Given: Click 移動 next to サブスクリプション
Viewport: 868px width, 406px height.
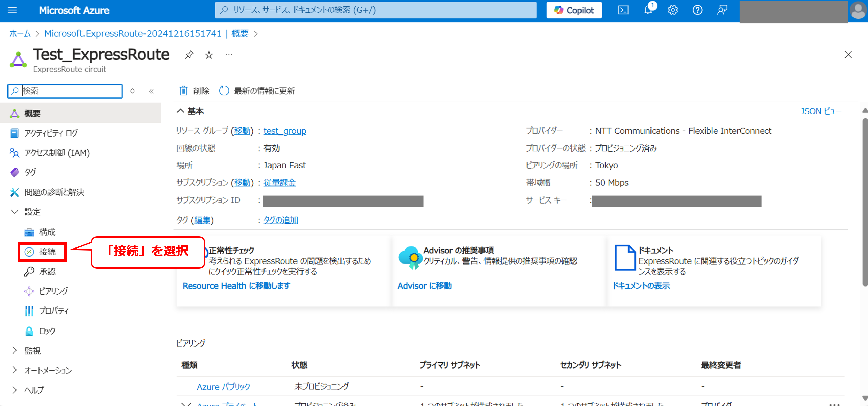Looking at the screenshot, I should tap(242, 182).
